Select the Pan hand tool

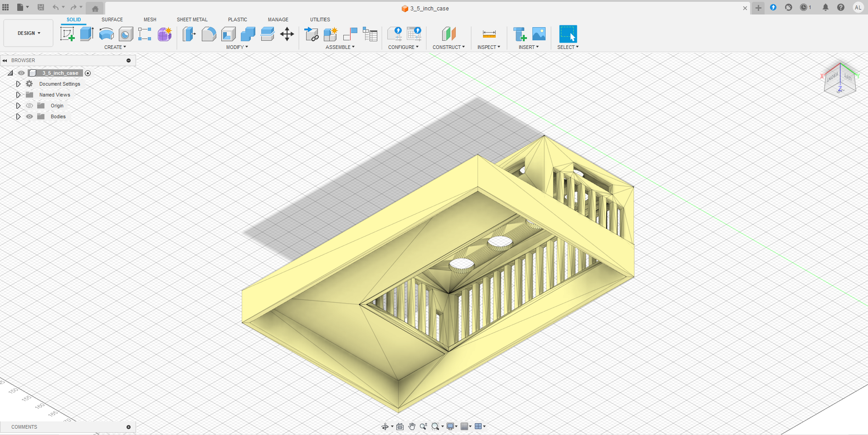(x=412, y=426)
